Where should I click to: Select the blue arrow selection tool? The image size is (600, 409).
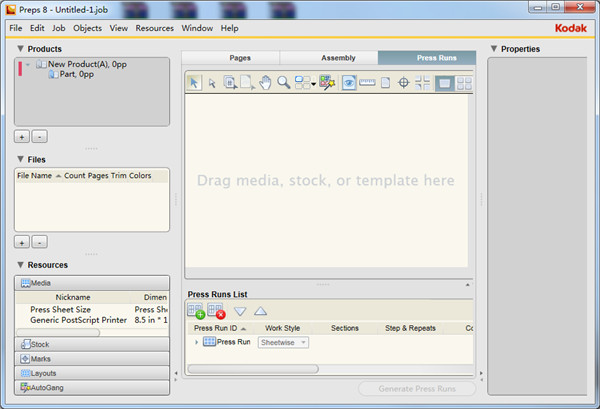[x=194, y=82]
